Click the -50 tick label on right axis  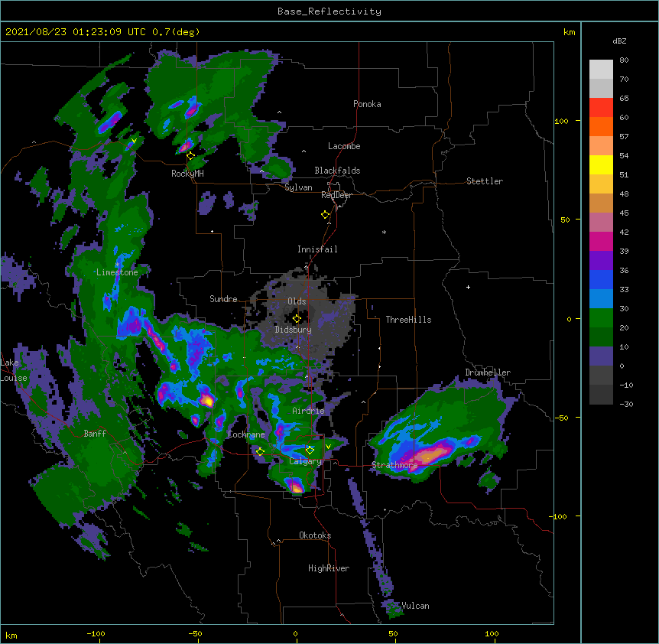pos(561,418)
